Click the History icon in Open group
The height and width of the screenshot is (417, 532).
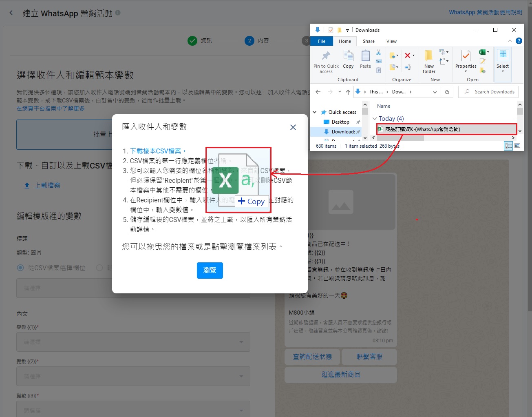pos(483,70)
